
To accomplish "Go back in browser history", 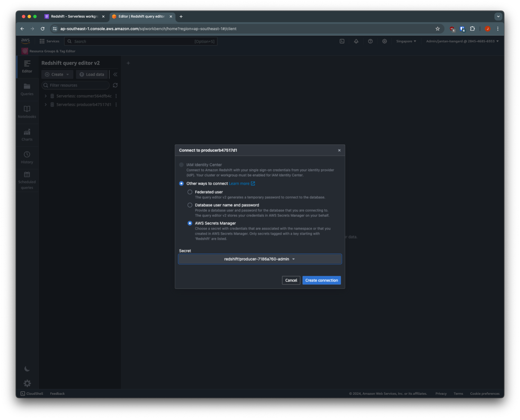I will tap(22, 29).
